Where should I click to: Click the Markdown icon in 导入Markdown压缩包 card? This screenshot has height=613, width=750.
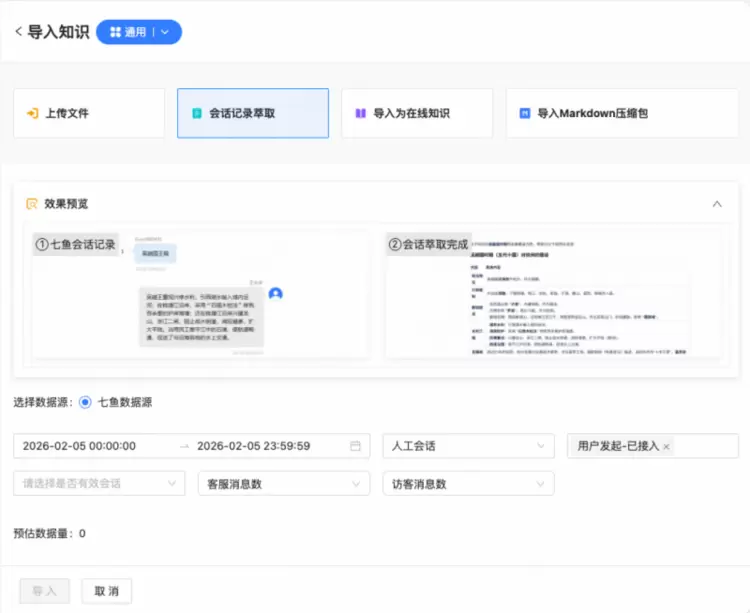coord(524,114)
